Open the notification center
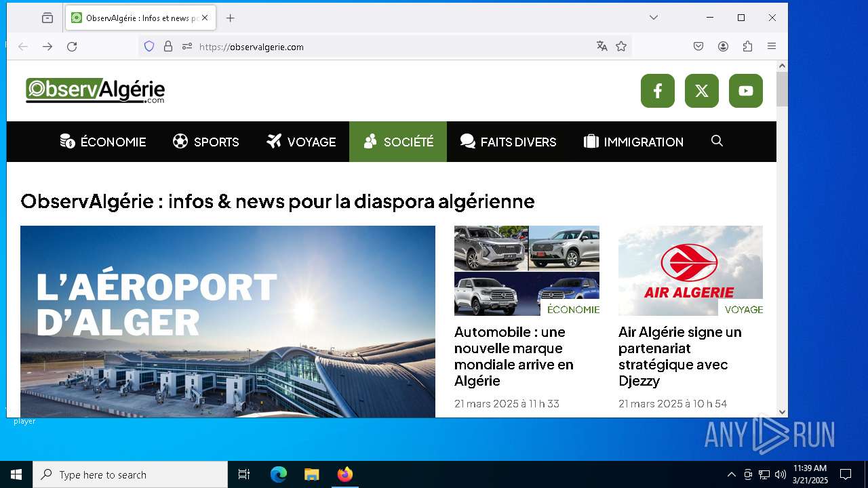Image resolution: width=868 pixels, height=488 pixels. pos(846,474)
